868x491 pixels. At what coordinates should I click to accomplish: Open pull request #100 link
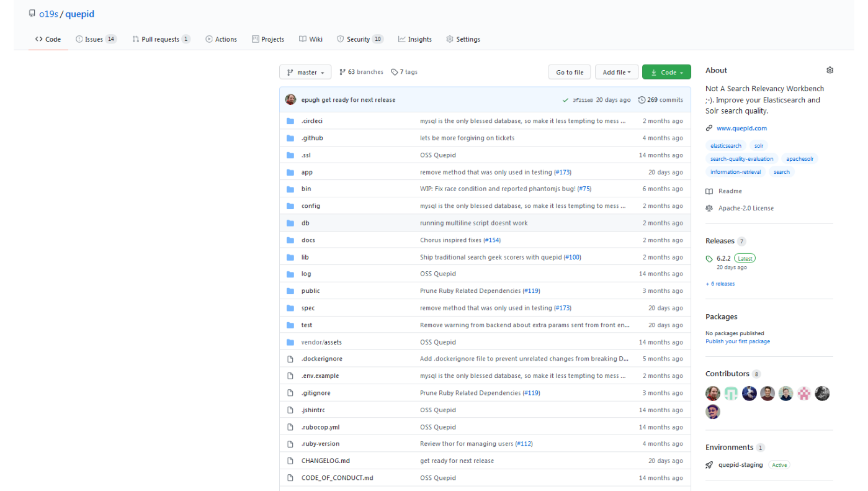(572, 257)
